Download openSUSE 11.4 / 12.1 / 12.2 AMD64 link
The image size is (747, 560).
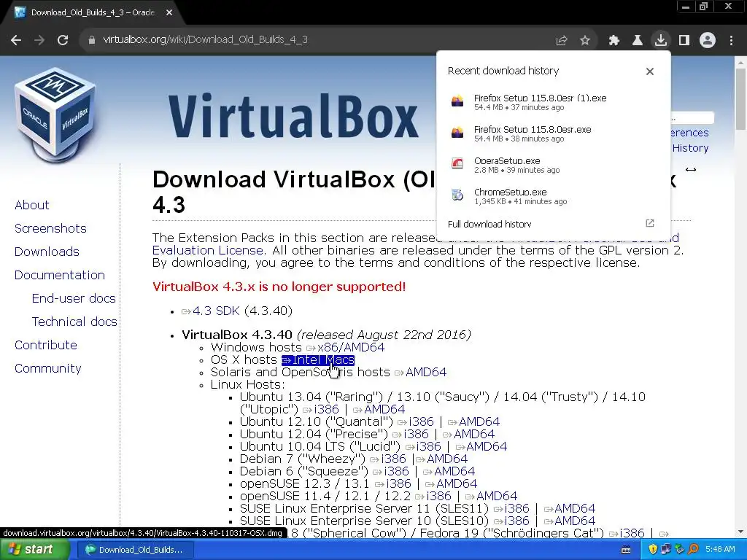tap(491, 496)
